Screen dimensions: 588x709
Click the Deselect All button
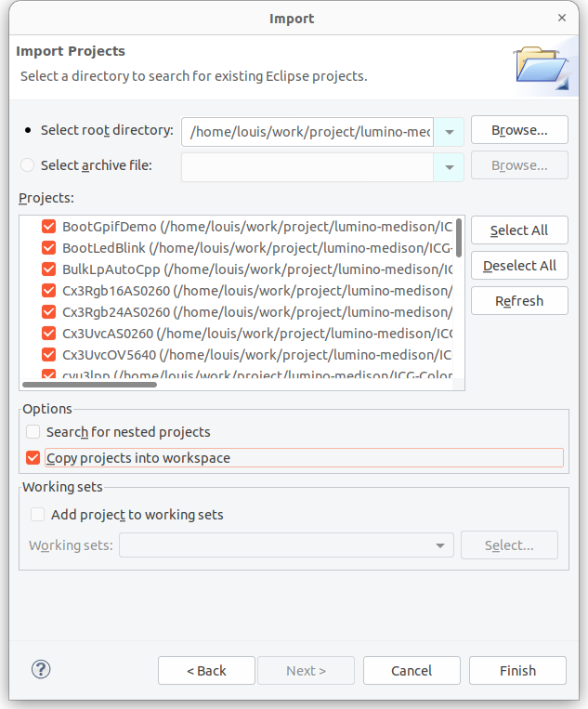[x=519, y=266]
